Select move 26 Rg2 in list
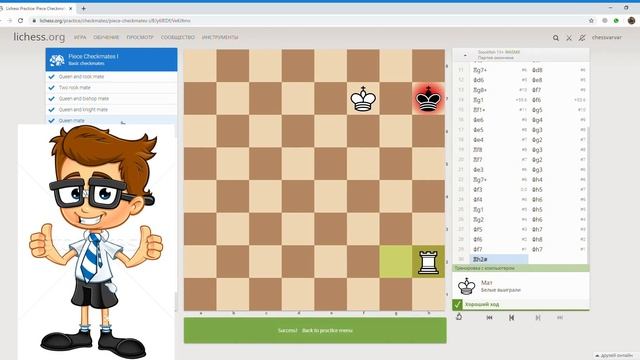Screen dimensions: 640x360 tap(499, 220)
